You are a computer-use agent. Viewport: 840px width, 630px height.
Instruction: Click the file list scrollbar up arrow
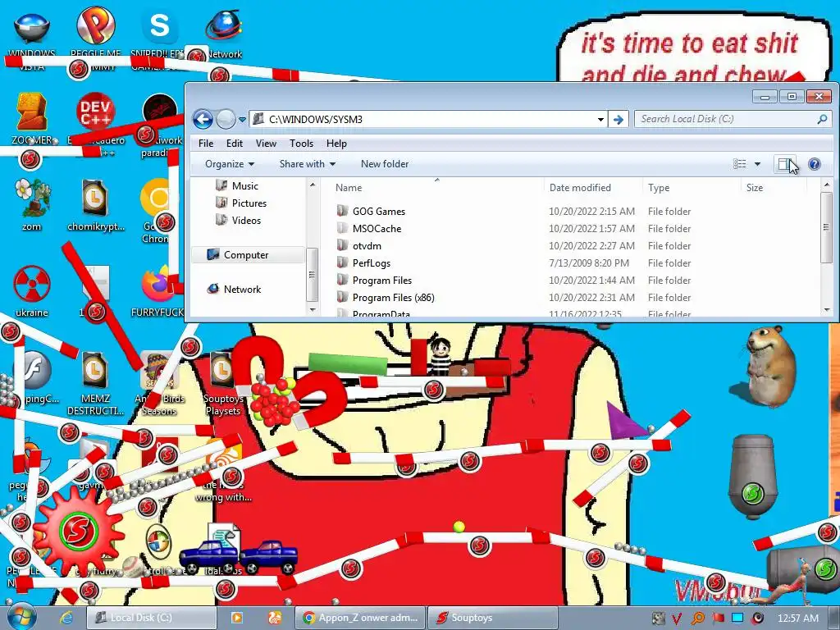click(827, 185)
